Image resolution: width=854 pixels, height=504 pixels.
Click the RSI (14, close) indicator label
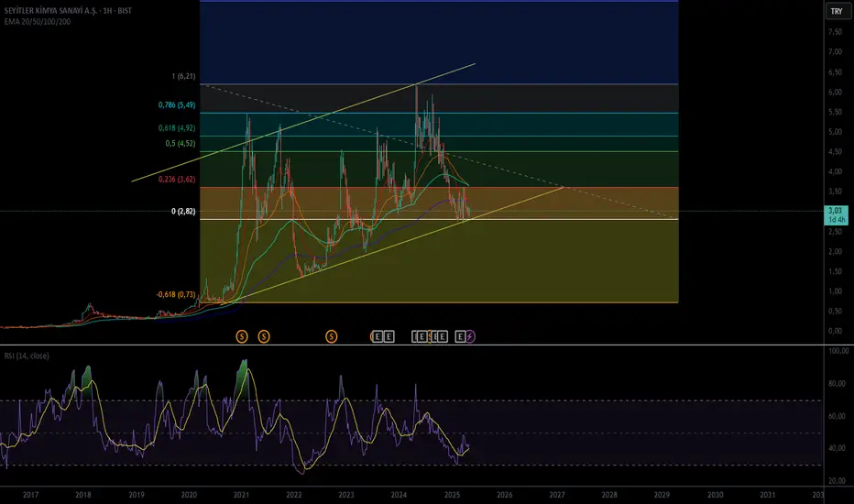(x=27, y=356)
